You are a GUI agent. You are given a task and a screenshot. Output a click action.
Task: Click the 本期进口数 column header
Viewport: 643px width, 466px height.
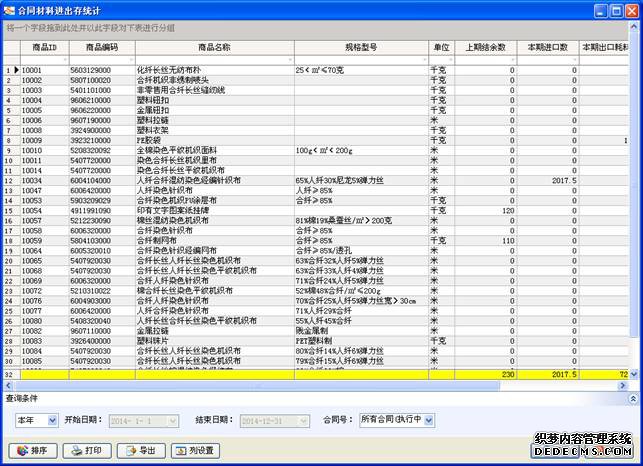coord(547,47)
